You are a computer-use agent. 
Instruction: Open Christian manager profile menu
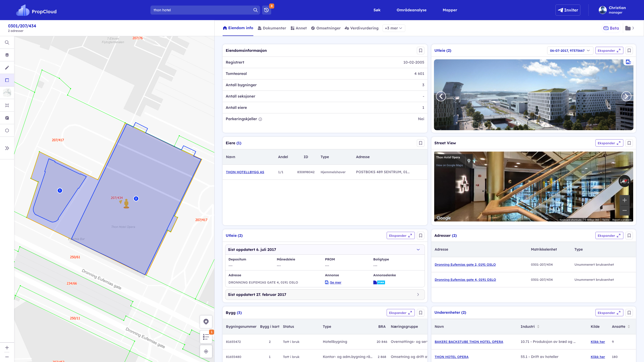[x=612, y=10]
